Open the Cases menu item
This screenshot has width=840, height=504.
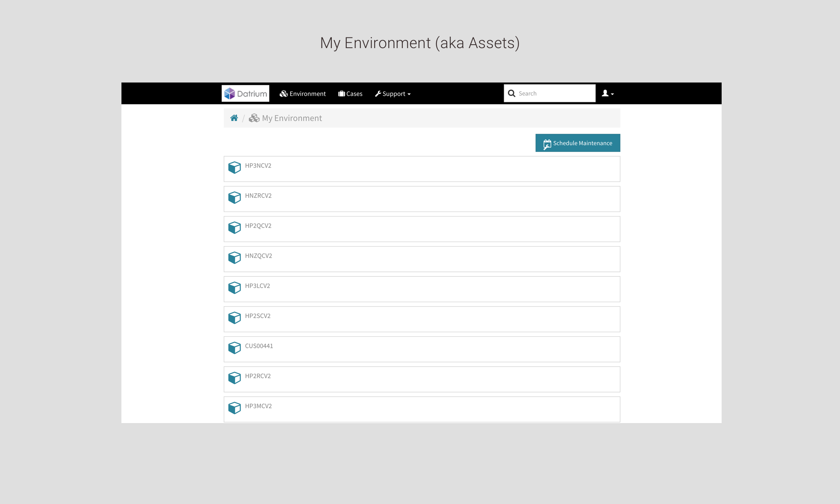click(x=350, y=94)
